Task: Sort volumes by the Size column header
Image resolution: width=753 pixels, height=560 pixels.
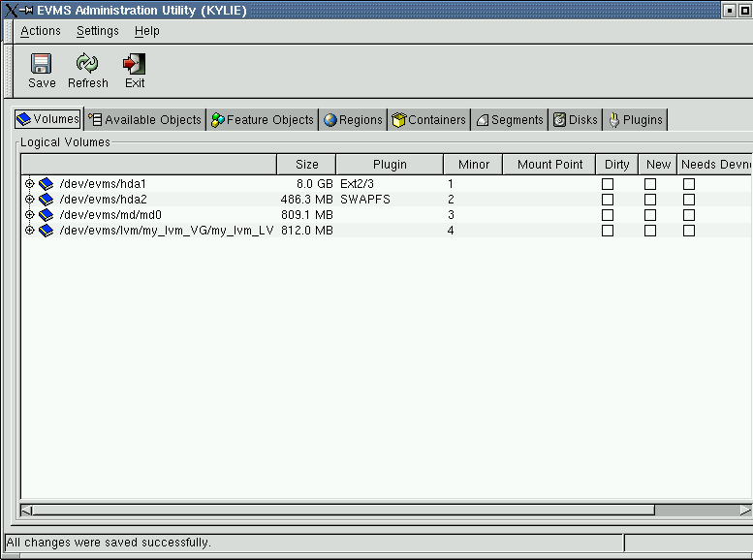Action: pos(306,165)
